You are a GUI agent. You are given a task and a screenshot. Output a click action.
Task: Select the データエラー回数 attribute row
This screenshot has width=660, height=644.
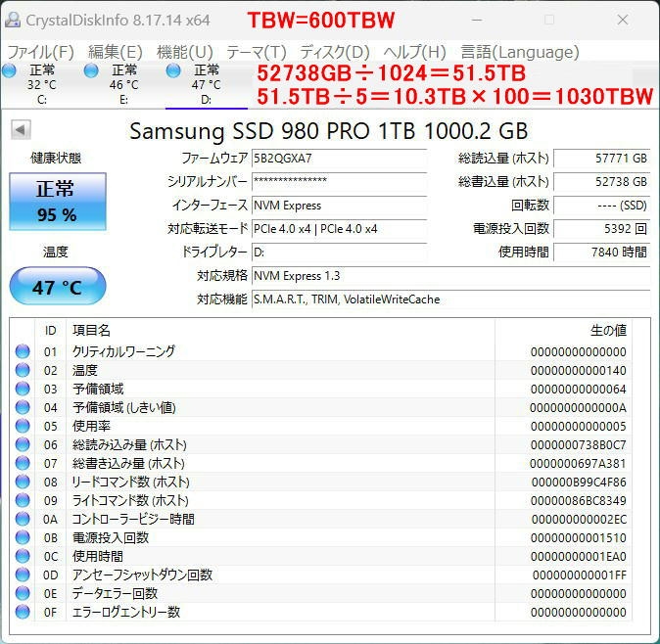pyautogui.click(x=321, y=593)
